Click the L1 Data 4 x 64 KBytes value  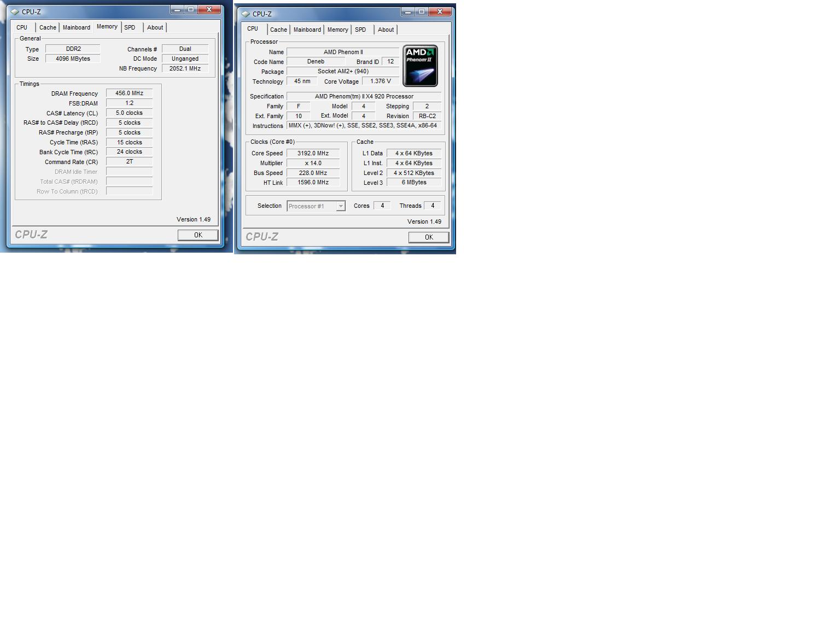pyautogui.click(x=414, y=153)
